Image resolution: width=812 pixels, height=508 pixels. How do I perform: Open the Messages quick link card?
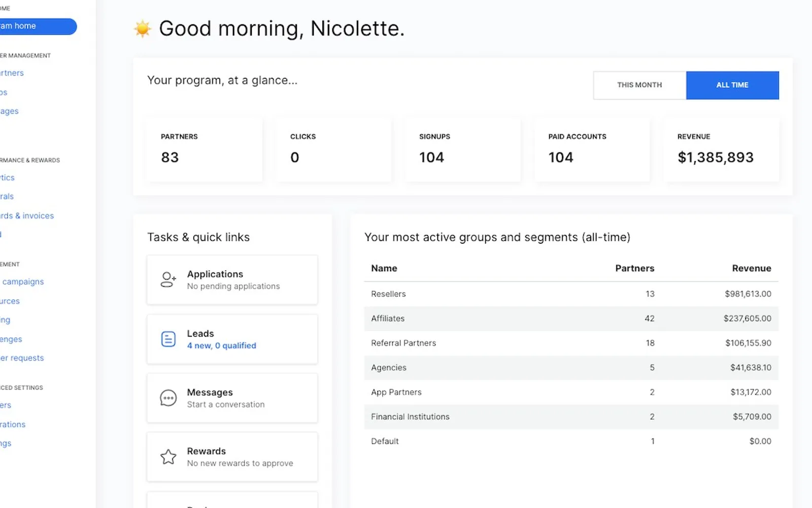click(232, 398)
